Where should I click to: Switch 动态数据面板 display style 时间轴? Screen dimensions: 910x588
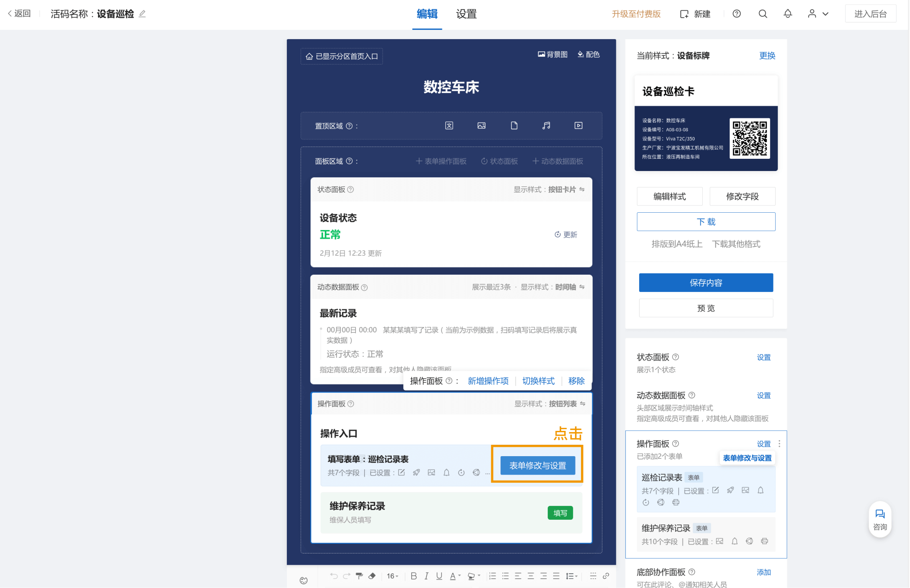click(x=570, y=287)
